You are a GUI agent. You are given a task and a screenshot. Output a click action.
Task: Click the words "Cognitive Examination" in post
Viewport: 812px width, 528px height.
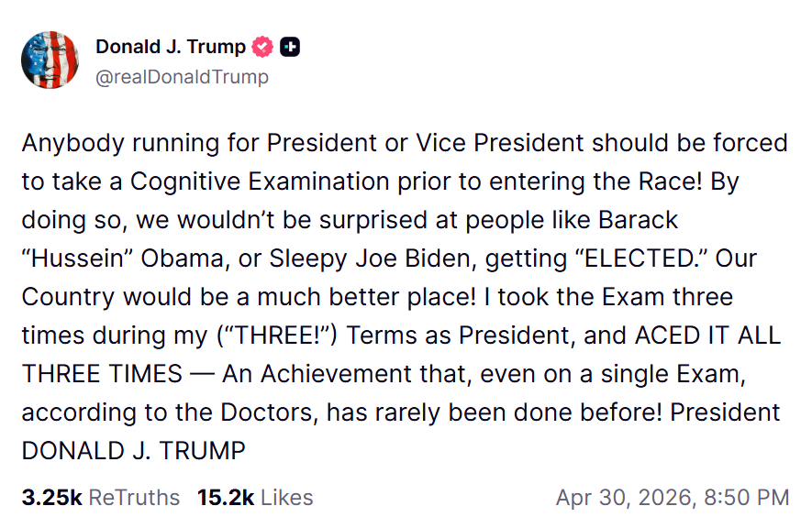pos(245,181)
